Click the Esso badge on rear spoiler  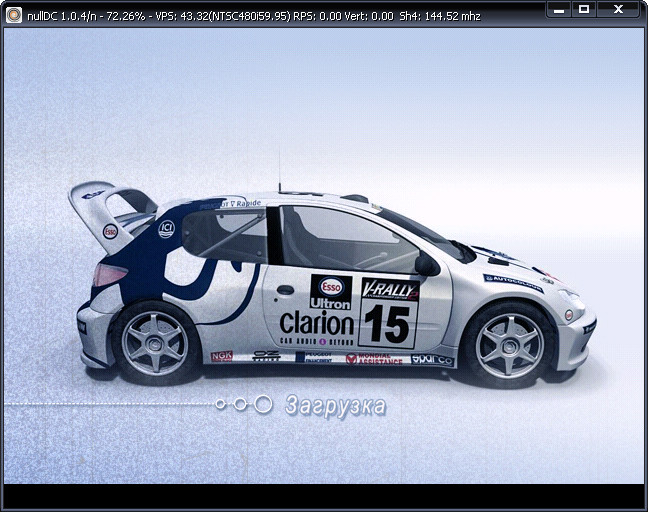pyautogui.click(x=110, y=231)
